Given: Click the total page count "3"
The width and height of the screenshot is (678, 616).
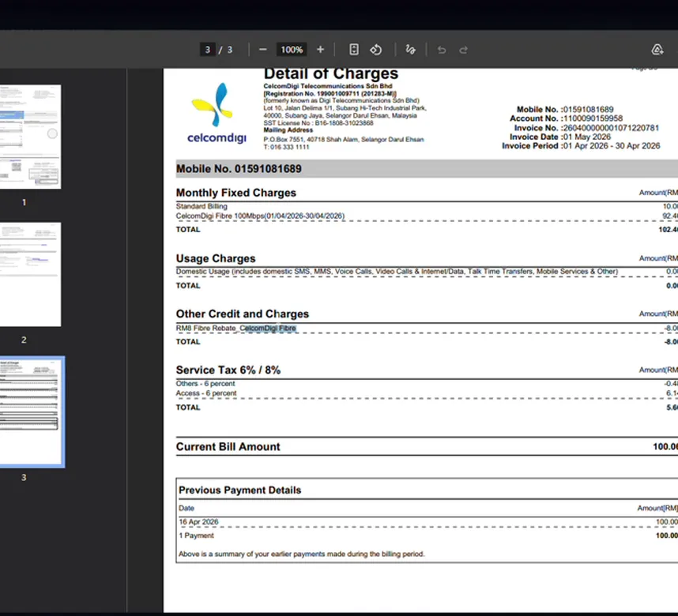Looking at the screenshot, I should click(230, 50).
